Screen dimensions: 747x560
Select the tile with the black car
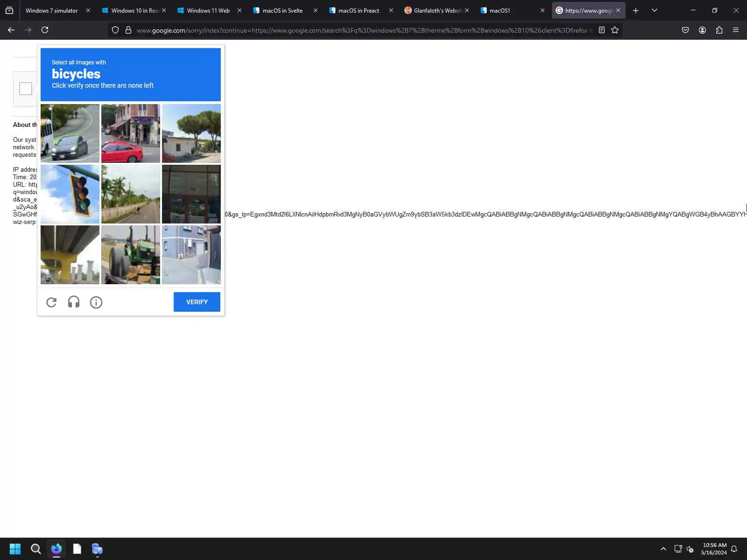point(70,133)
